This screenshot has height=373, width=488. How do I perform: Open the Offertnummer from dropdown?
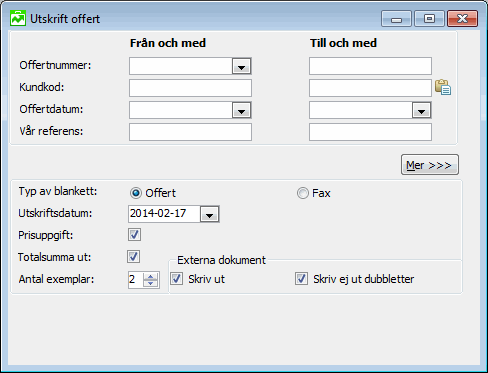[241, 66]
